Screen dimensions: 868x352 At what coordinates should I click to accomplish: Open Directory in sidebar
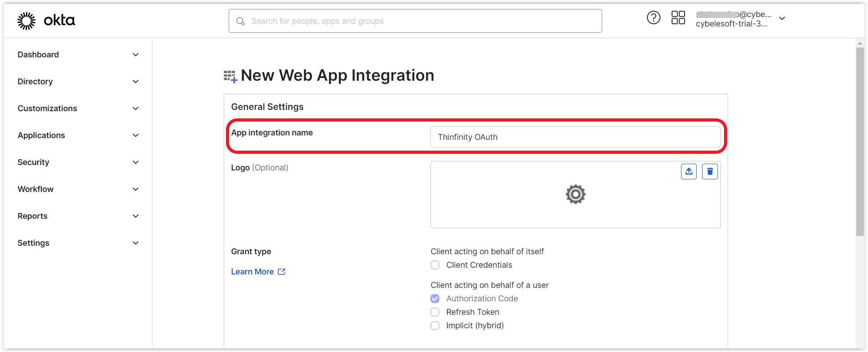point(35,82)
